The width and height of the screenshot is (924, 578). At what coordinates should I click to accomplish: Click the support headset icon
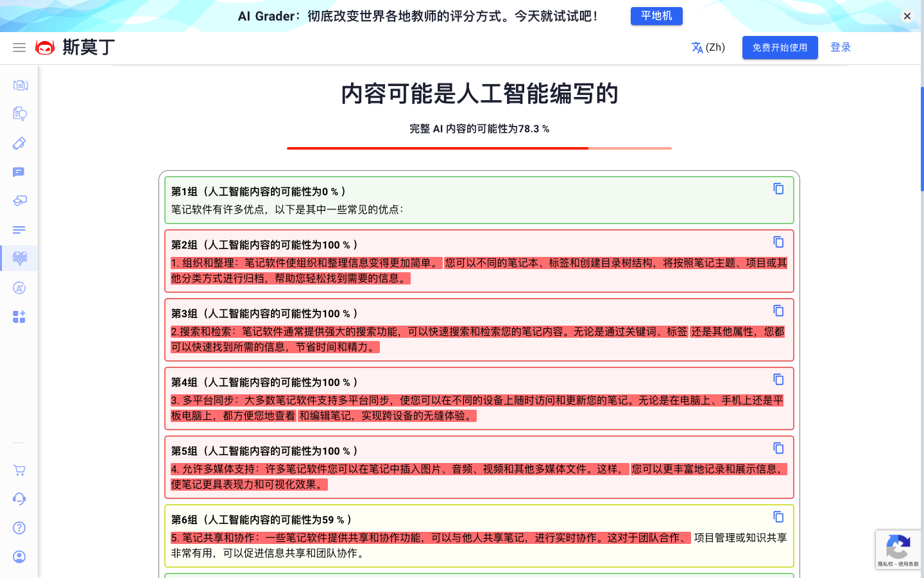tap(19, 498)
